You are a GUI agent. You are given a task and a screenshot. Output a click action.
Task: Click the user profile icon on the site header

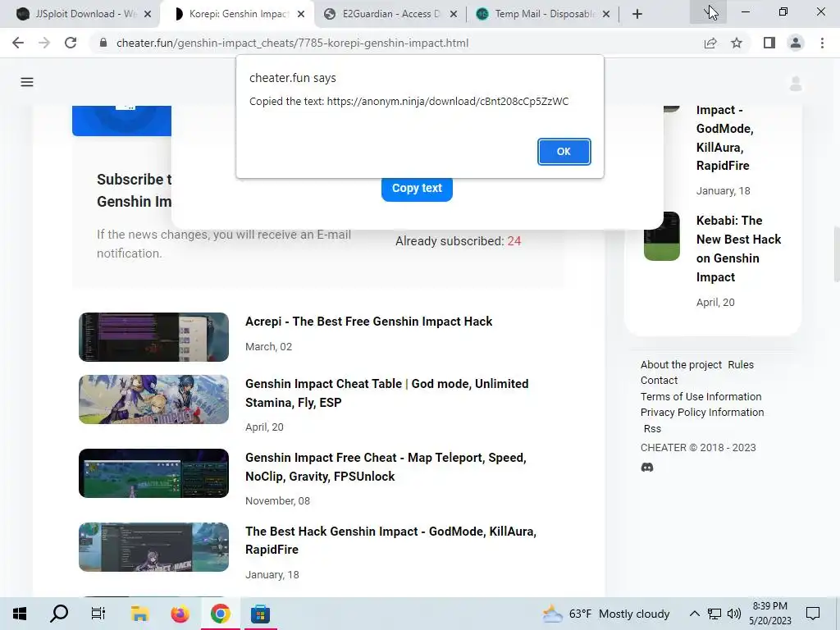click(x=796, y=84)
